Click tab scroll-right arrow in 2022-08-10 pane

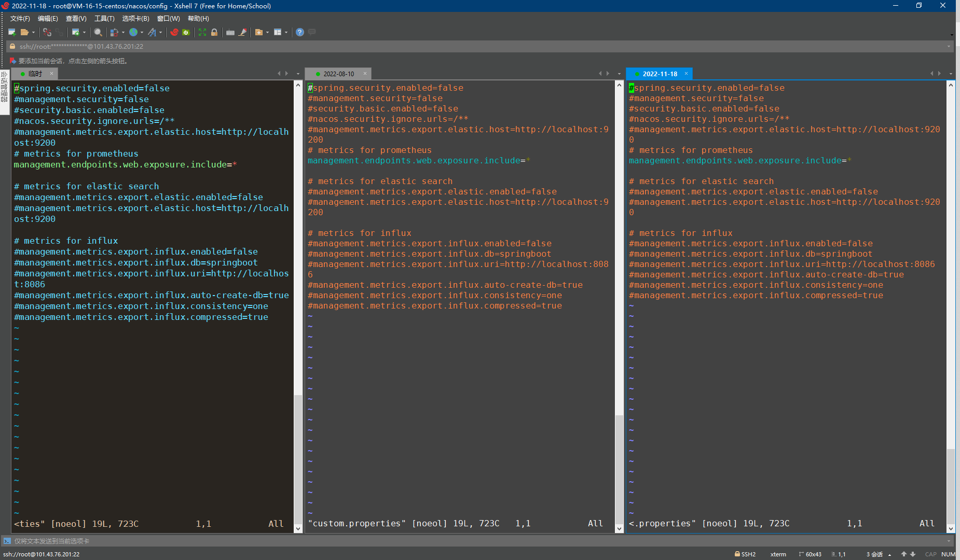click(608, 74)
